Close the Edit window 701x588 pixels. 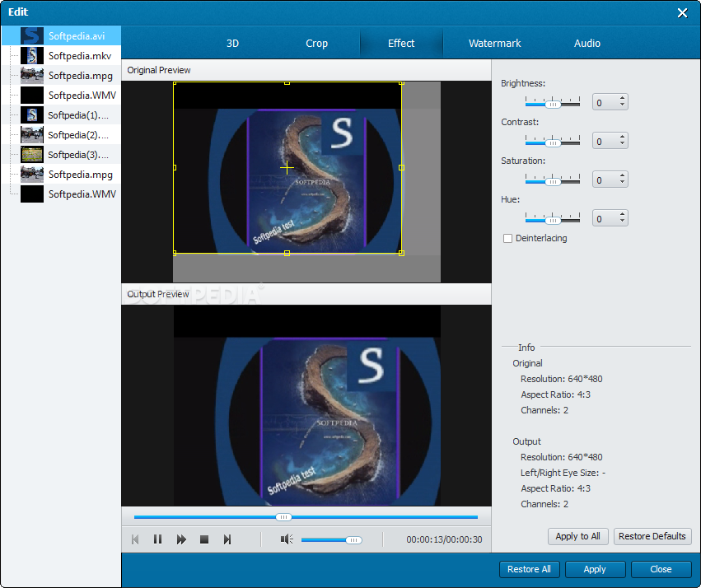tap(682, 13)
